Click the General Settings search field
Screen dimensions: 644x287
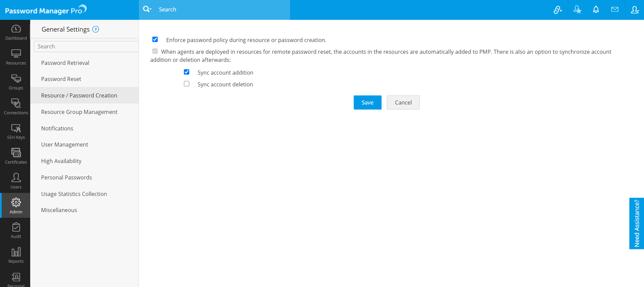[86, 46]
